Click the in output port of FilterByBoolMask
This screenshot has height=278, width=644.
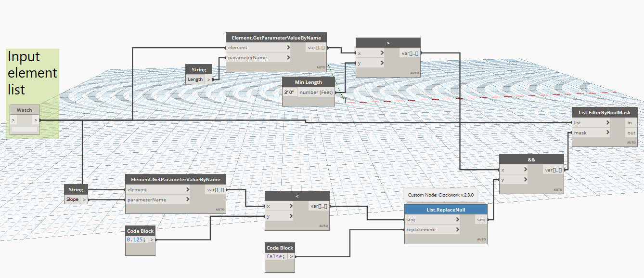point(630,122)
